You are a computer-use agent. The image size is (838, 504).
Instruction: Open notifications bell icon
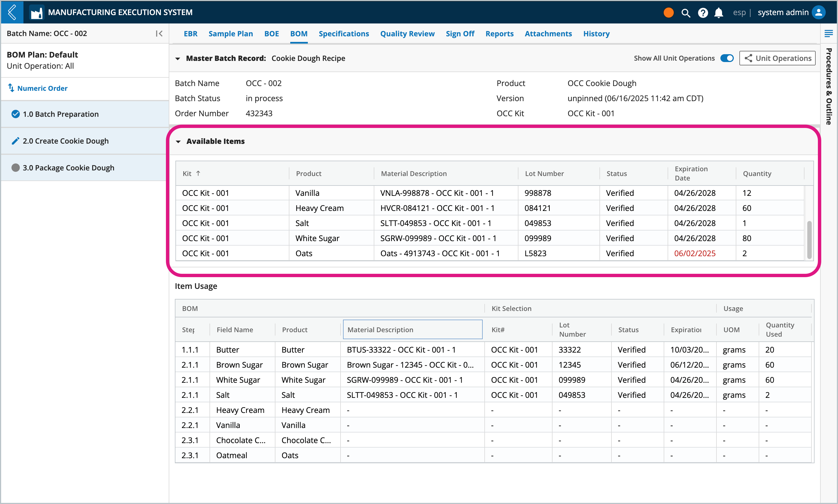coord(718,13)
